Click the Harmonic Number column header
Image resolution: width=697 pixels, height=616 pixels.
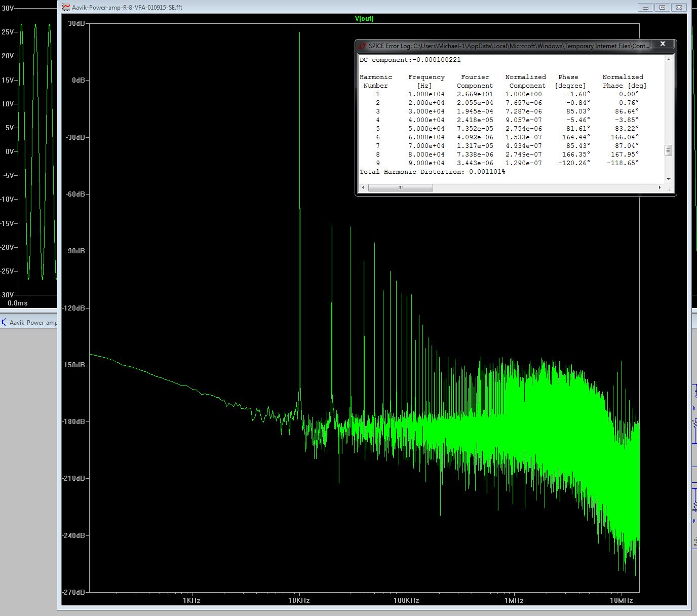[376, 81]
